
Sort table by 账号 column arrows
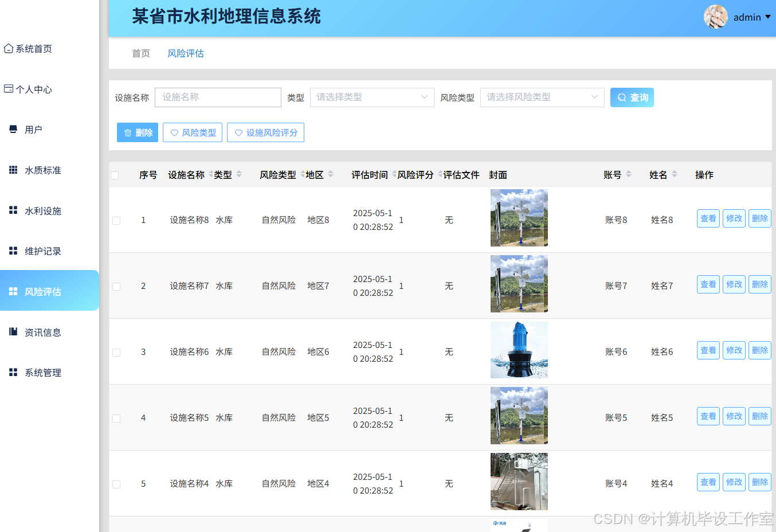click(629, 174)
